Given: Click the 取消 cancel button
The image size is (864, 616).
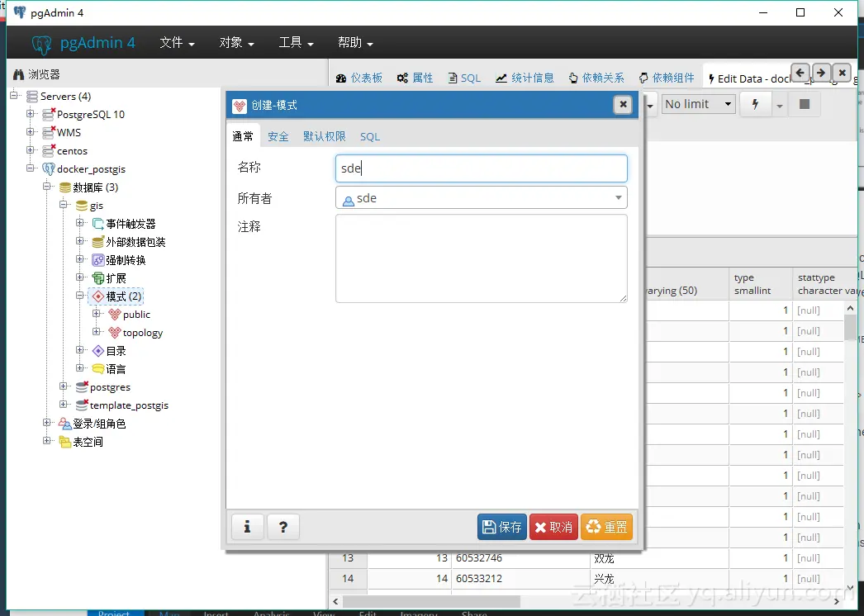Looking at the screenshot, I should click(x=553, y=528).
